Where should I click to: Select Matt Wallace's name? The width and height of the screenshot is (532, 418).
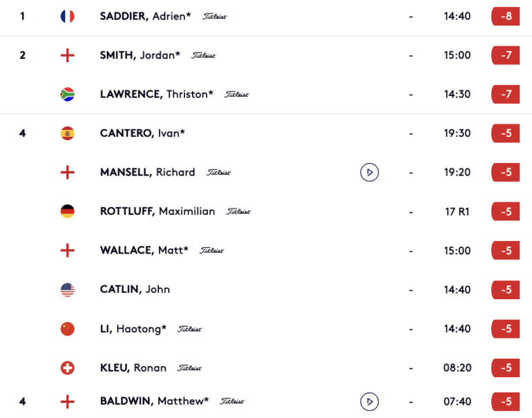pyautogui.click(x=144, y=250)
